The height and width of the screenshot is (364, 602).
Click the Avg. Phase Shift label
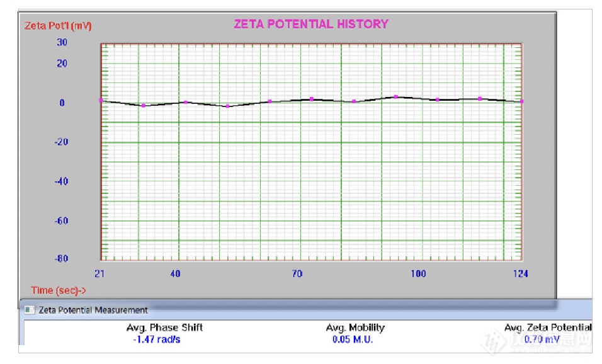click(164, 327)
